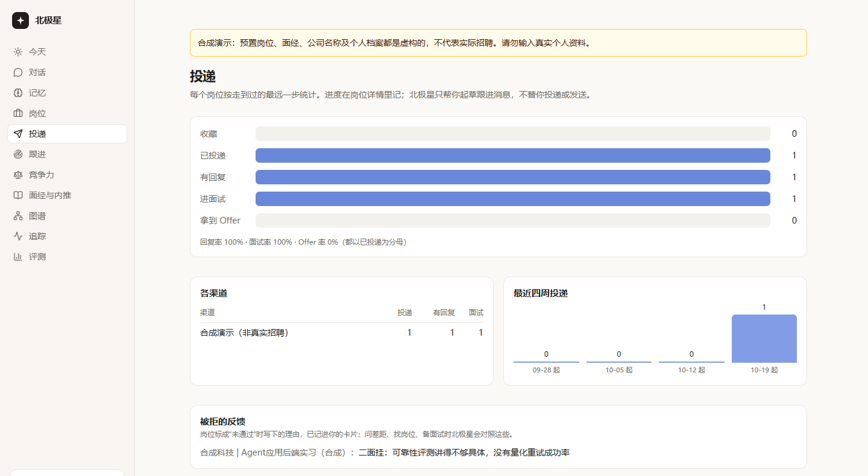Open 对话 via the chat bubble icon
Image resolution: width=868 pixels, height=476 pixels.
click(18, 72)
